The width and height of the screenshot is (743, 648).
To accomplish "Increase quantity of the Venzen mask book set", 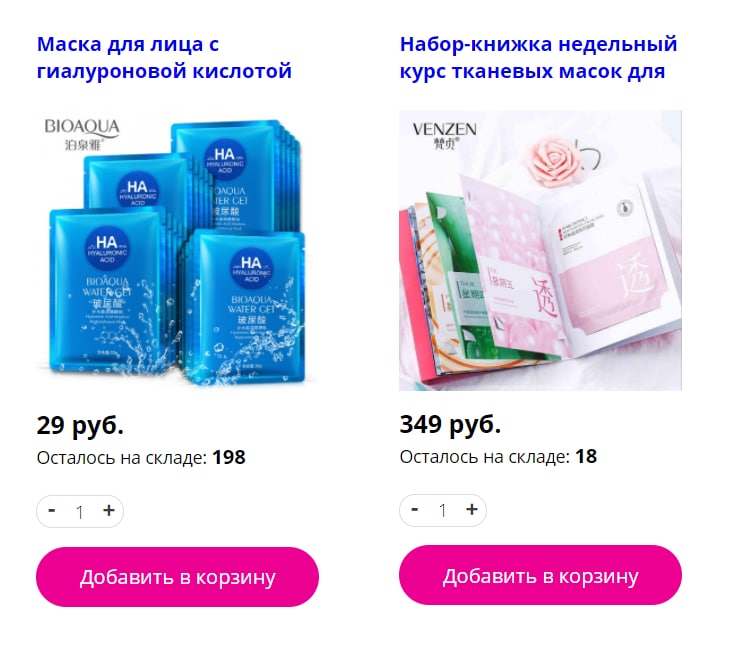I will pos(471,510).
